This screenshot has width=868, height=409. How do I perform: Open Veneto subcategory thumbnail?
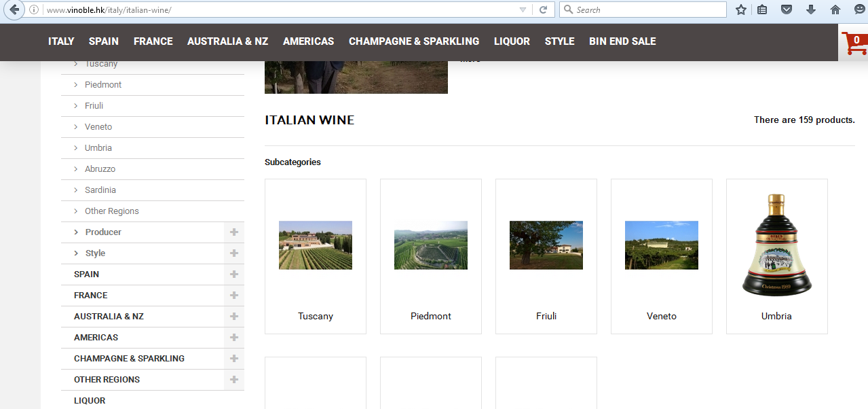[x=662, y=245]
